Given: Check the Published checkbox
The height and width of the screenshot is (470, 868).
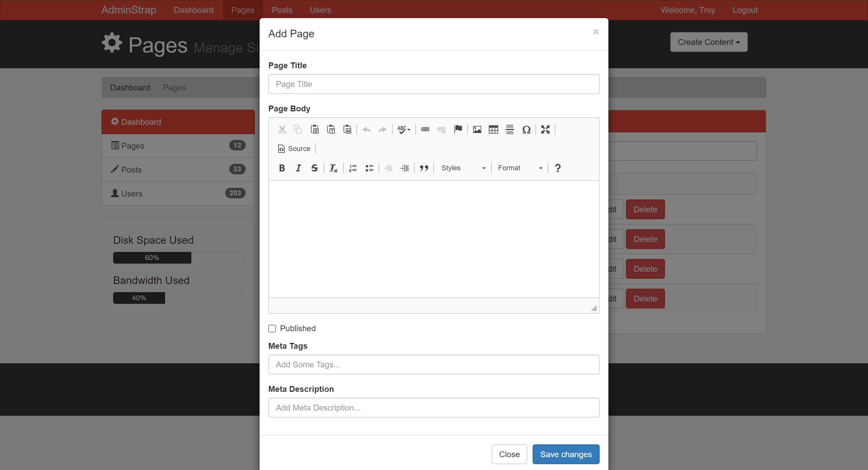Looking at the screenshot, I should (x=272, y=329).
